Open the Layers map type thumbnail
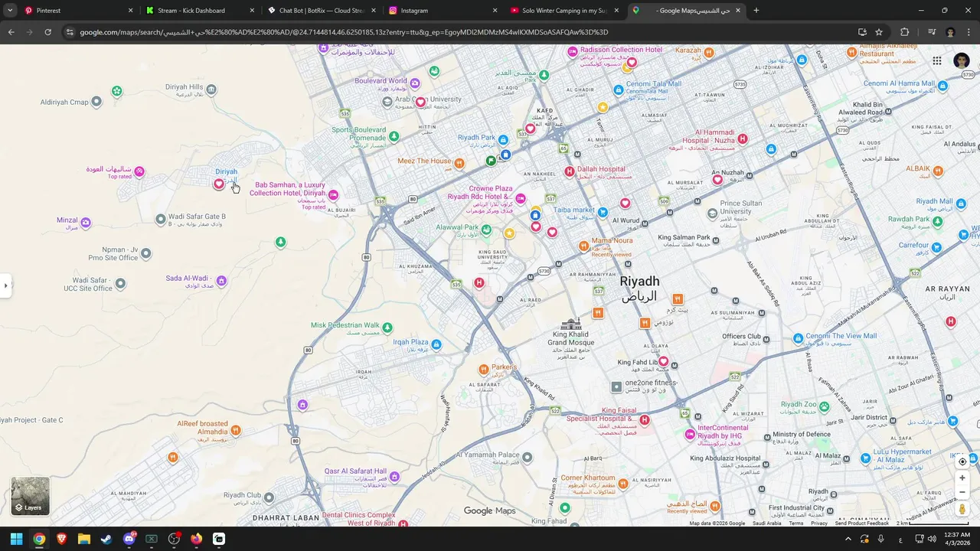 [x=30, y=496]
